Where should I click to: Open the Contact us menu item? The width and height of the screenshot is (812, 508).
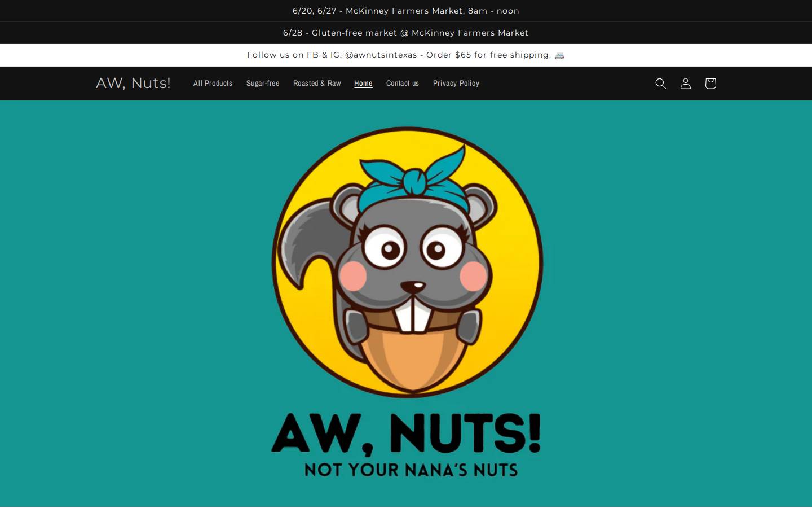click(403, 83)
